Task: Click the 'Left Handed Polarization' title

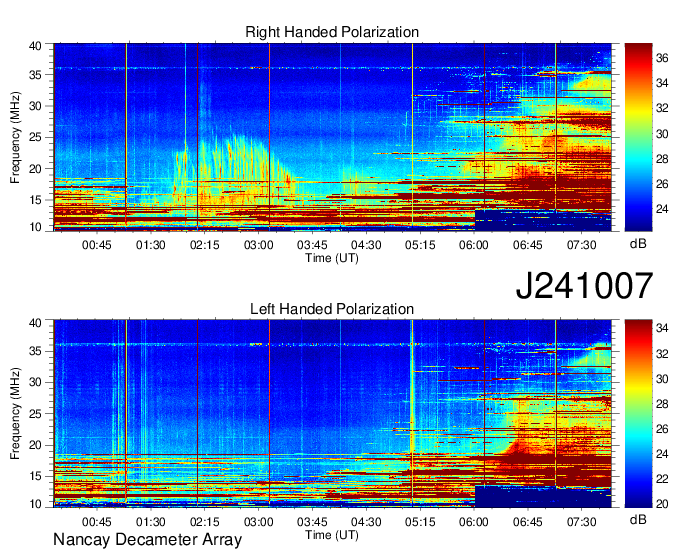Action: (x=332, y=309)
